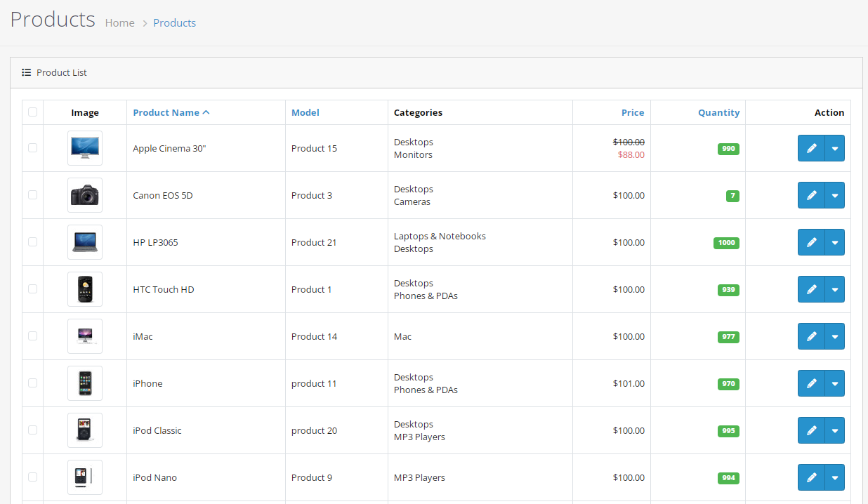Open action dropdown for iPod Nano
The width and height of the screenshot is (868, 504).
[835, 477]
